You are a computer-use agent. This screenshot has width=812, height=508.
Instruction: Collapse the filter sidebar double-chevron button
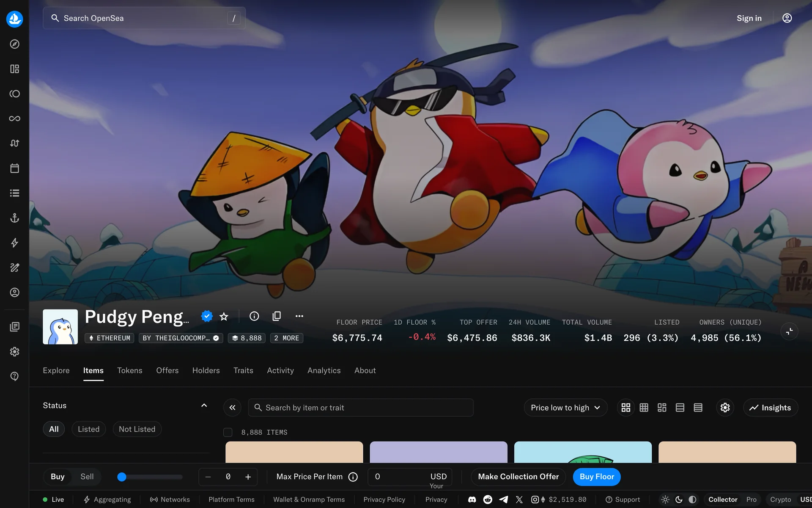coord(232,408)
